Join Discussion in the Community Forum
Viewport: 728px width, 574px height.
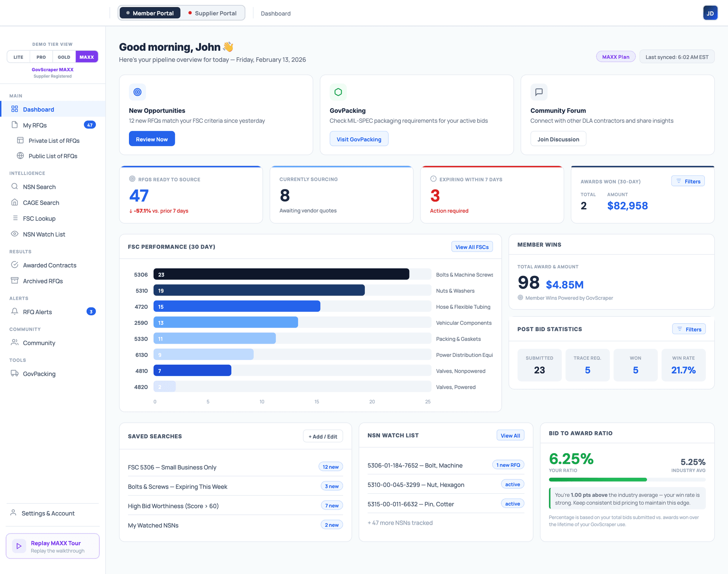click(x=558, y=139)
